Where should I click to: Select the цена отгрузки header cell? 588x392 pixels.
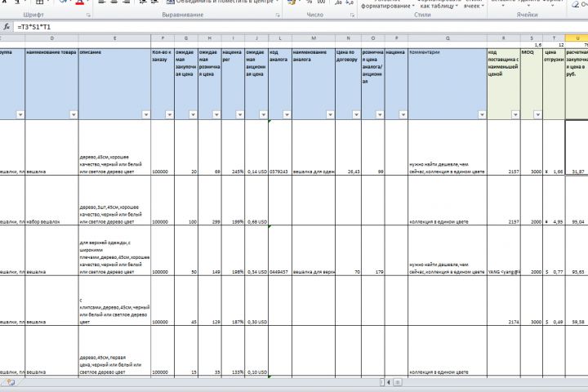[554, 83]
